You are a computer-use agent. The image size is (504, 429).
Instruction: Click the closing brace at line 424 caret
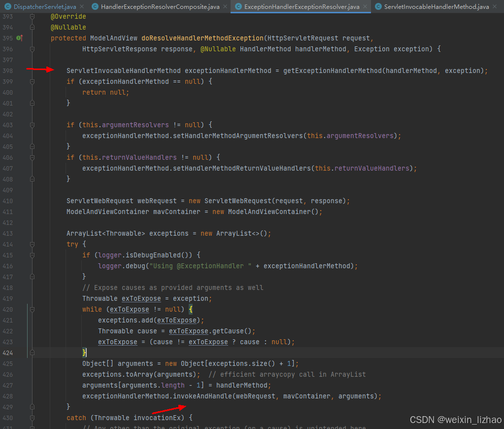(x=84, y=353)
